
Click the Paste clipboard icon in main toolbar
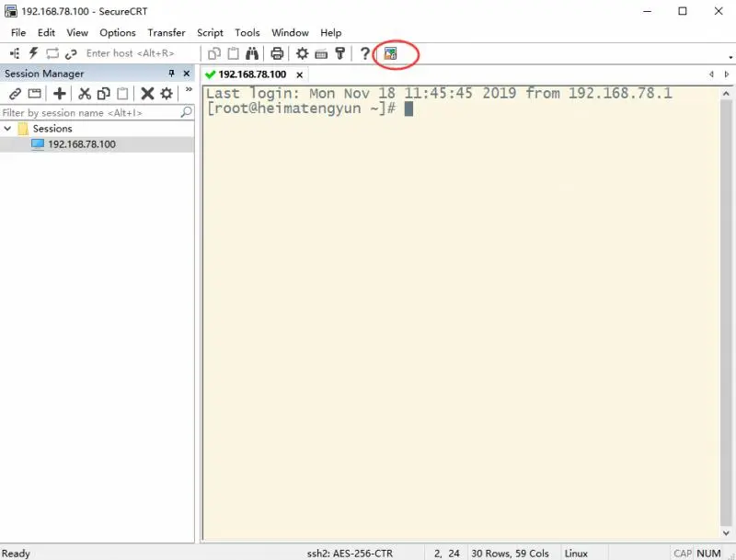click(234, 53)
